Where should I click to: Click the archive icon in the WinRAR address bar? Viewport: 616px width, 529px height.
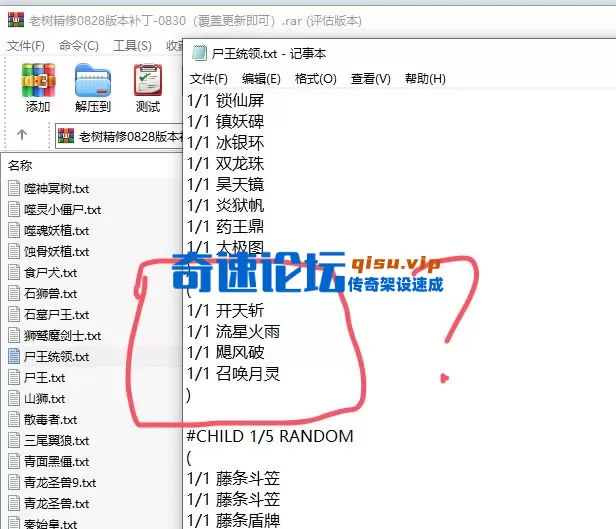coord(66,136)
